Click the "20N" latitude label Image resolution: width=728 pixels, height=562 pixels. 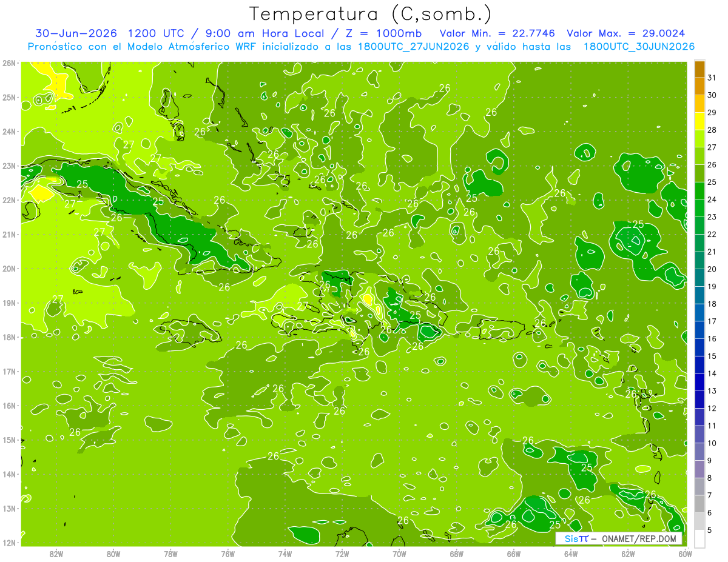coord(8,269)
